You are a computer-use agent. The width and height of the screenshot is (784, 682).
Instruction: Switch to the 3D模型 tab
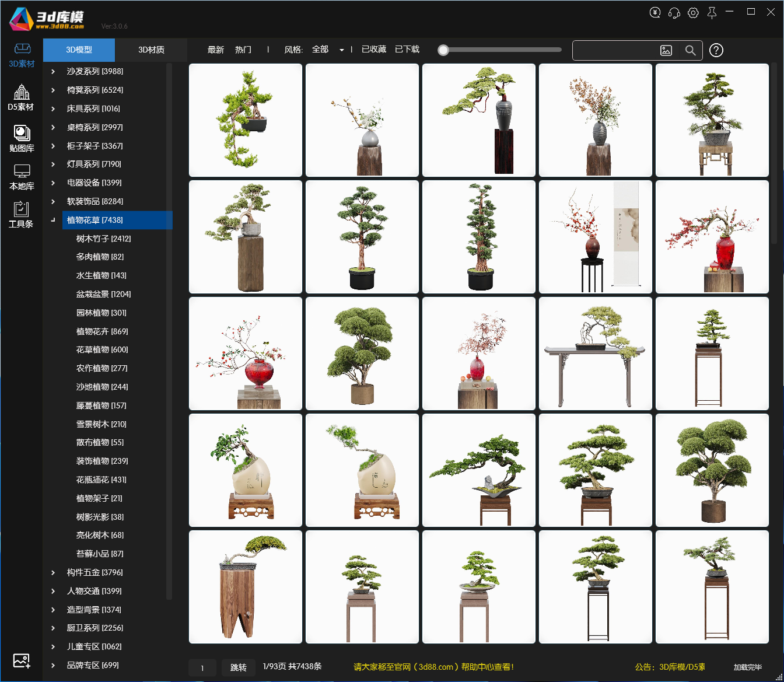point(79,50)
